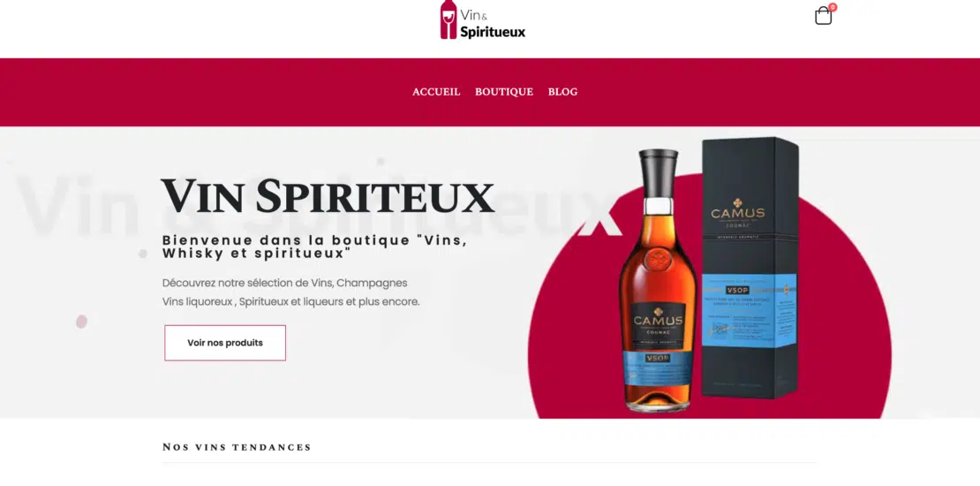Click the red cart item count badge

pyautogui.click(x=833, y=7)
